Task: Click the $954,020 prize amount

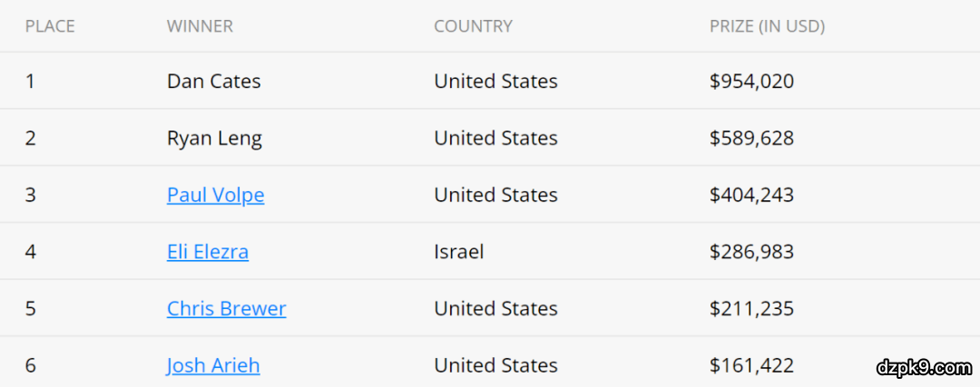Action: [x=751, y=82]
